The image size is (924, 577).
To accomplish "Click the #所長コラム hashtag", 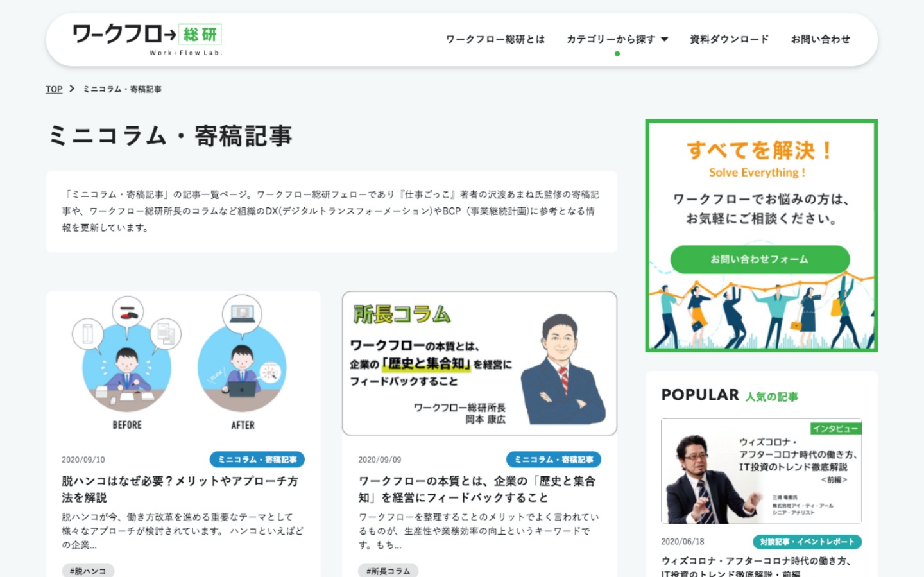I will tap(388, 571).
